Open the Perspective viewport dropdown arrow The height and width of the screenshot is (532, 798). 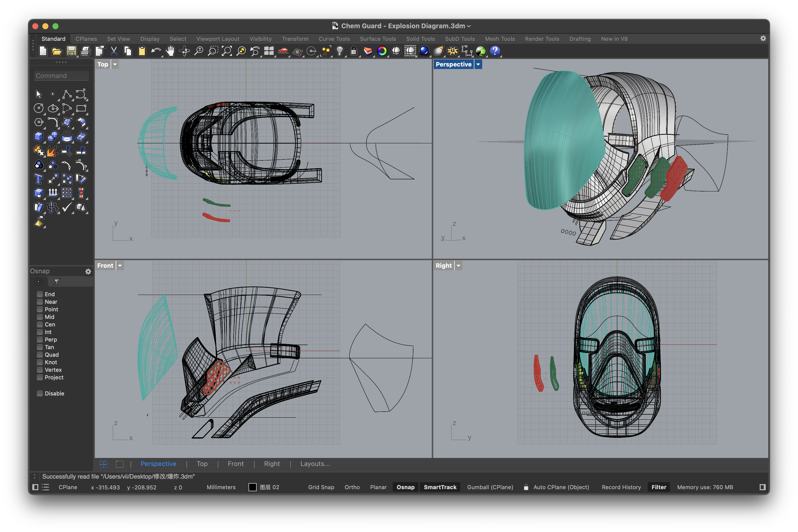coord(478,64)
